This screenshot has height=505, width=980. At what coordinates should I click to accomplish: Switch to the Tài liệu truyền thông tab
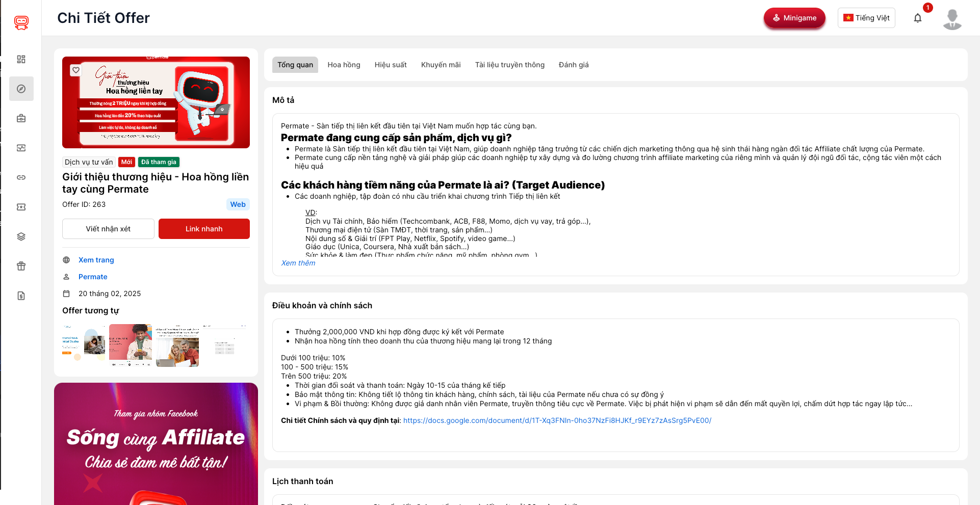click(509, 65)
